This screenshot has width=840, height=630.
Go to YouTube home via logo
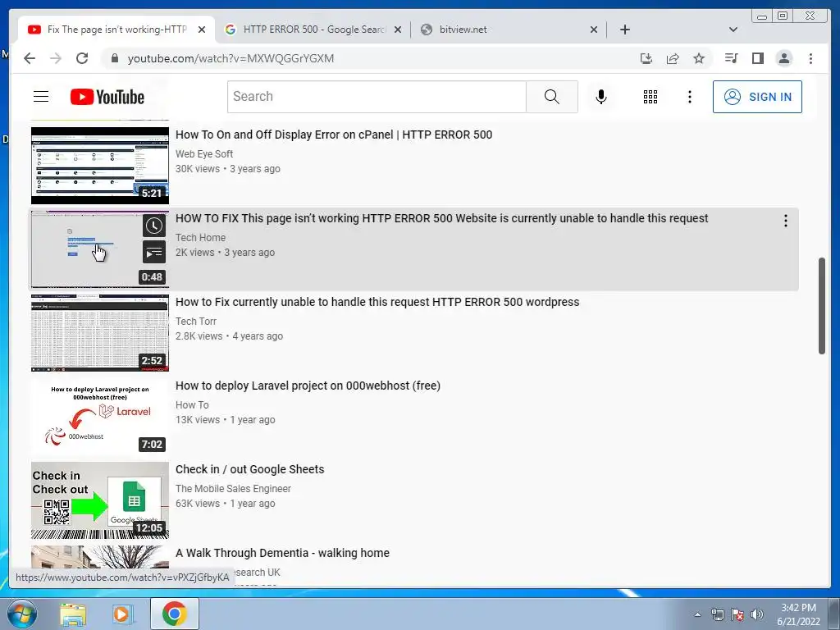click(x=107, y=97)
